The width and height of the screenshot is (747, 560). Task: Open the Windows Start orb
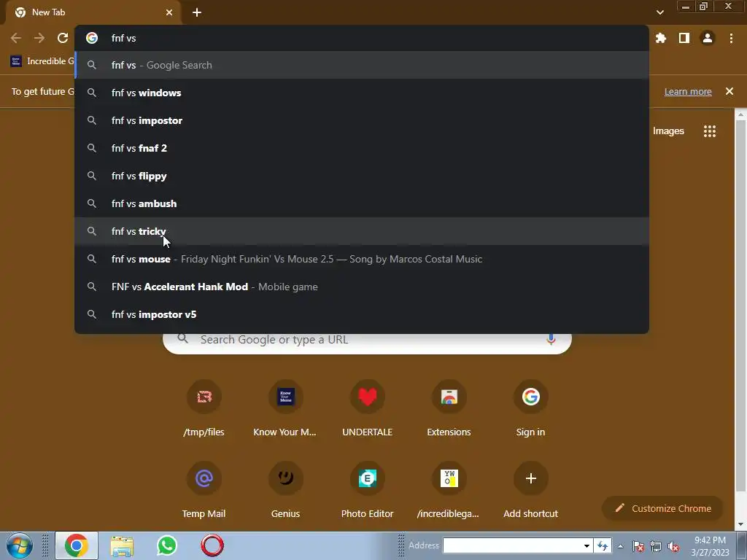click(19, 545)
